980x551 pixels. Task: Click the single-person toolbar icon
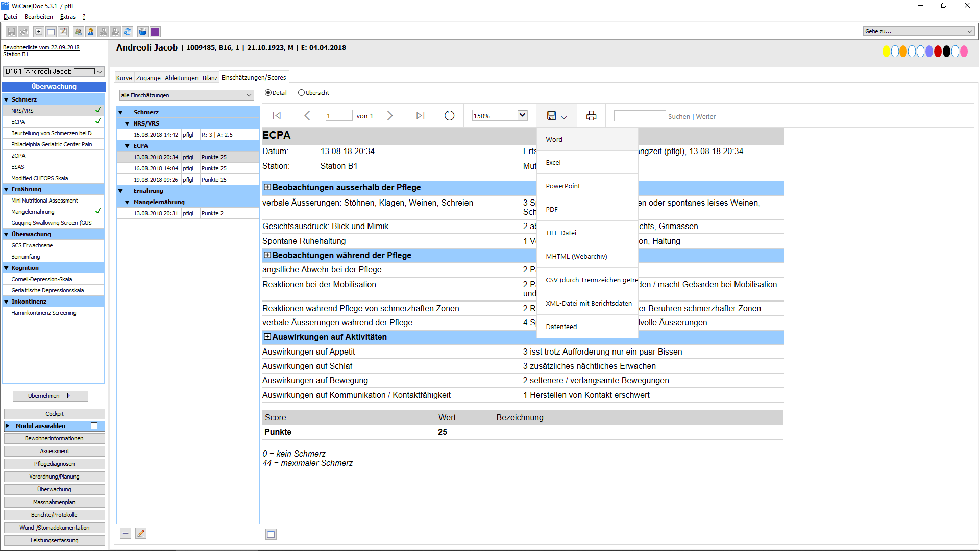click(x=91, y=32)
